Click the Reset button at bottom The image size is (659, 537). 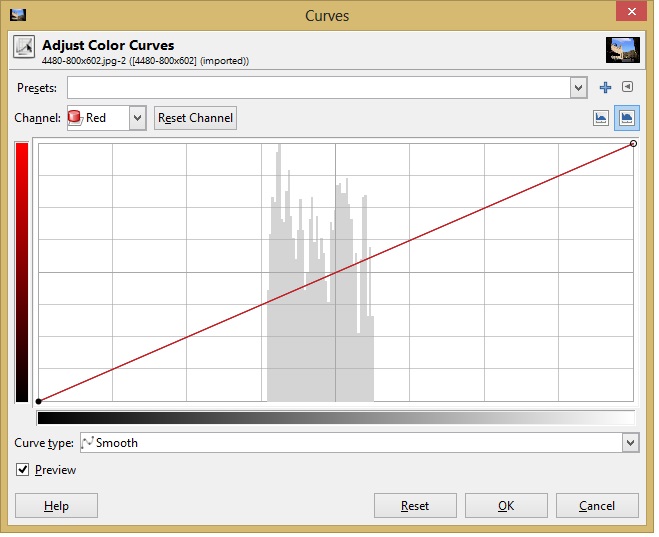tap(415, 506)
